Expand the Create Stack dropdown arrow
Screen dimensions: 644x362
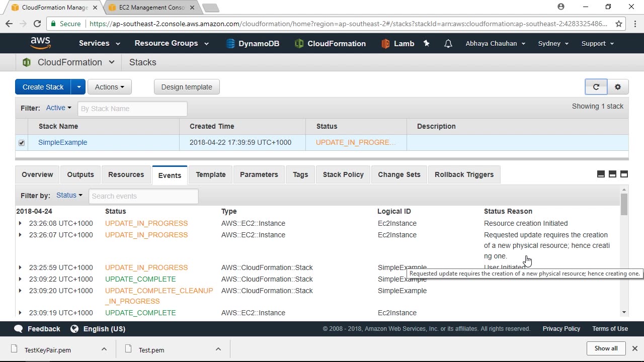(x=78, y=87)
